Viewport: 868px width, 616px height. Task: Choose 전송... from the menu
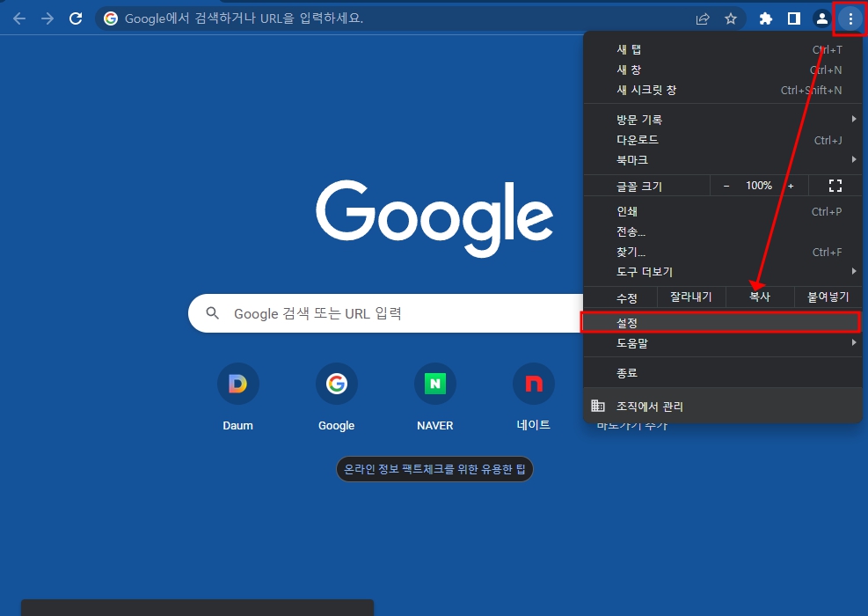pos(723,231)
